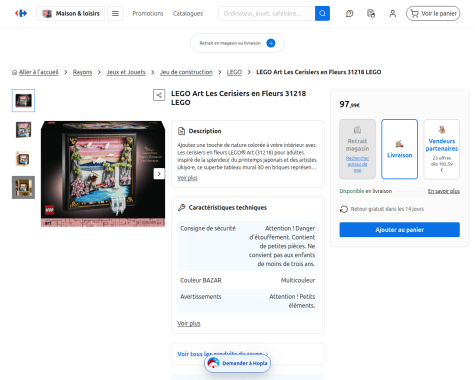
Task: Click the 97,99€ price
Action: [x=349, y=104]
